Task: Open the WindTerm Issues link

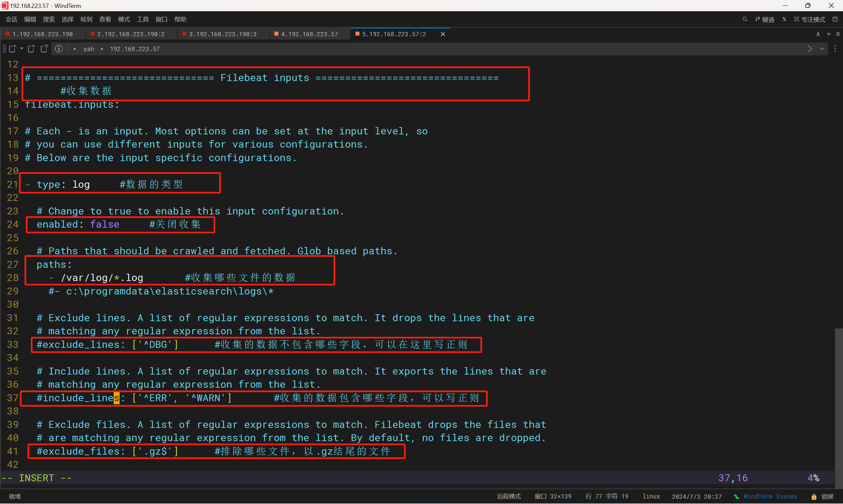Action: point(770,496)
